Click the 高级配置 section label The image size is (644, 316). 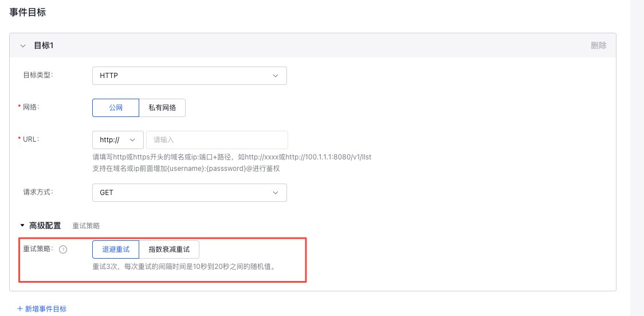(45, 226)
